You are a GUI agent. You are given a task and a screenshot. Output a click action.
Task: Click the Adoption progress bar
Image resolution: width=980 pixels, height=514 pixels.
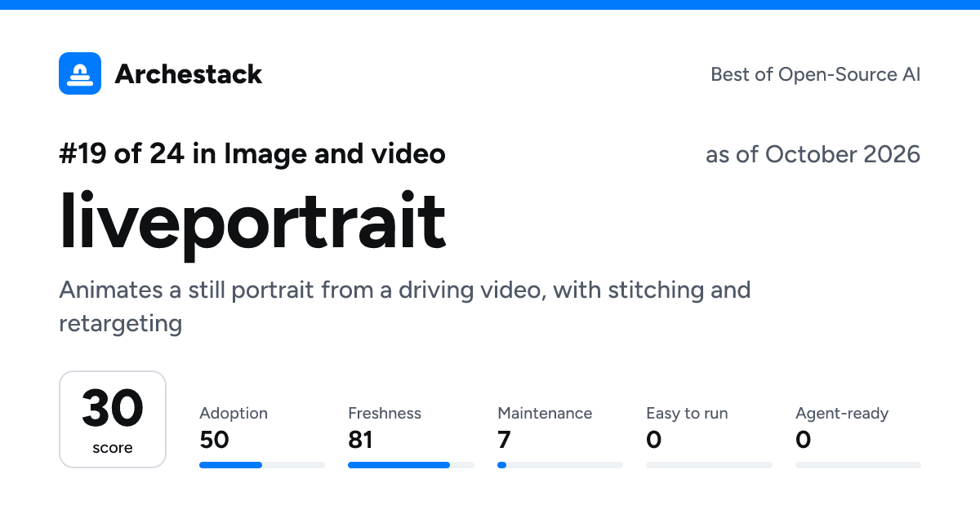(x=262, y=465)
